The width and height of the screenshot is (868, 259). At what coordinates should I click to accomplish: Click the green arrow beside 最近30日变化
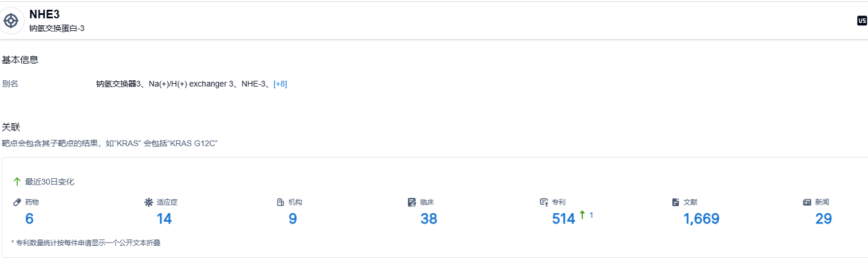click(x=17, y=182)
